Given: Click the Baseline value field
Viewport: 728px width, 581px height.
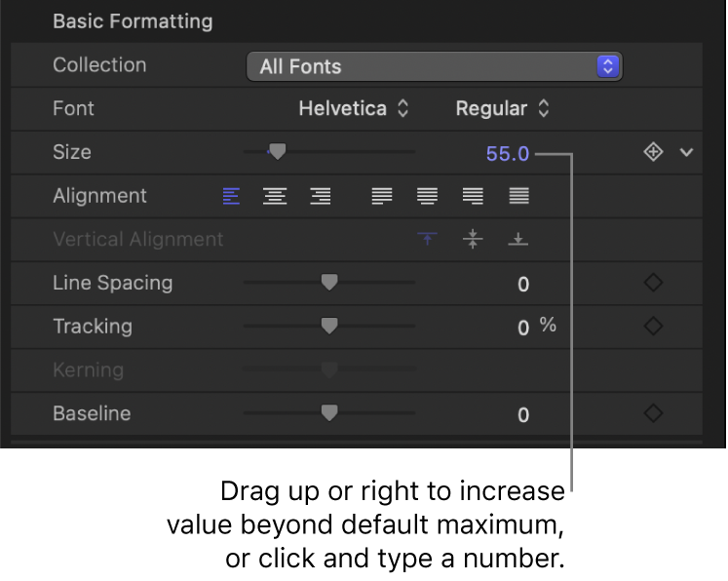Looking at the screenshot, I should coord(523,415).
